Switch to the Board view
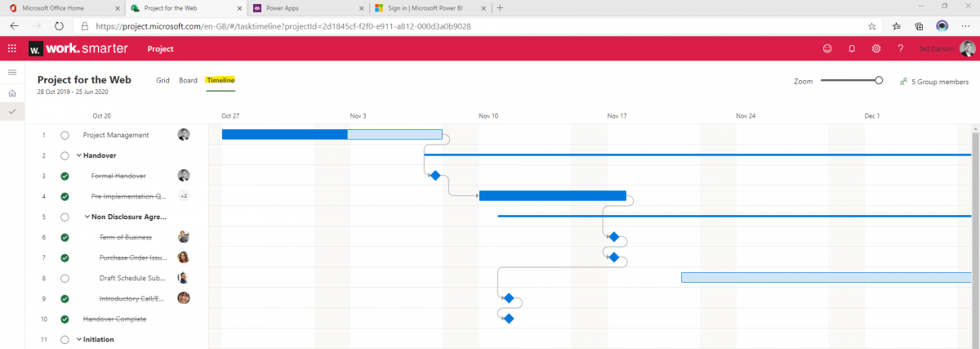 [188, 80]
